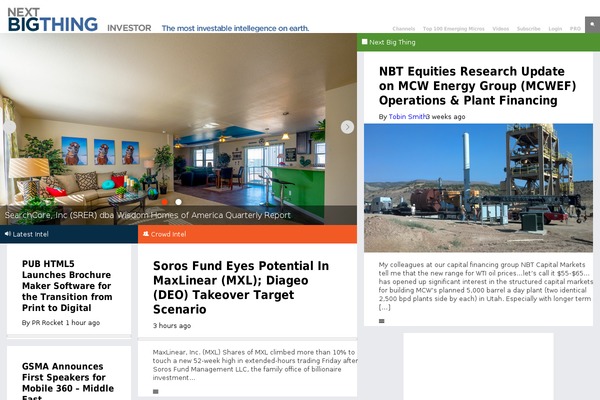This screenshot has height=400, width=600.
Task: Open the NBT Equities Research Update article
Action: point(477,86)
